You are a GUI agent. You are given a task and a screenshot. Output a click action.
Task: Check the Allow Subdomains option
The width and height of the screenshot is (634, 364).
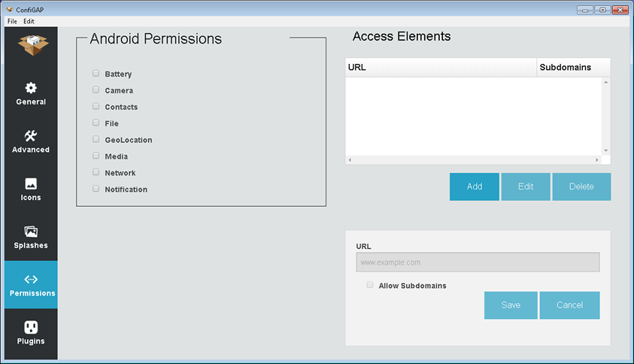click(x=369, y=285)
